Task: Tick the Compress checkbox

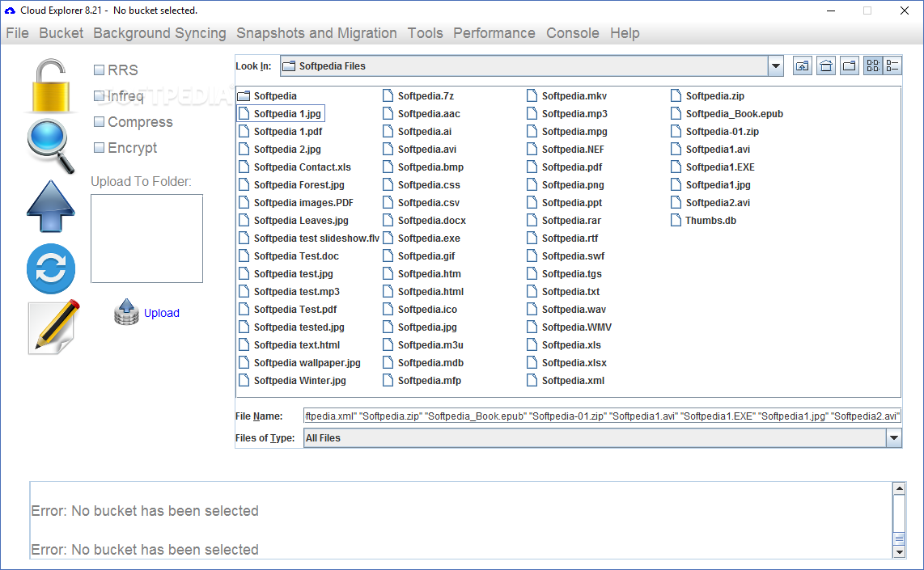Action: click(99, 122)
